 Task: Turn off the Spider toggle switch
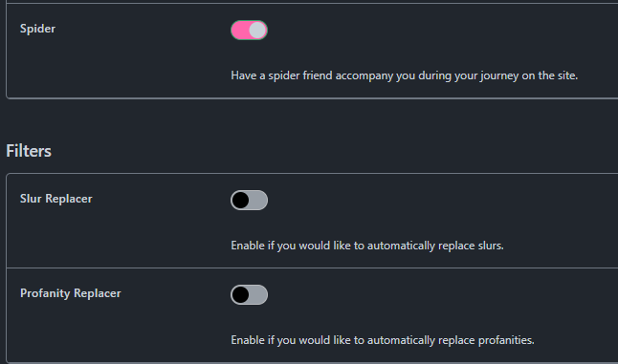click(x=249, y=31)
